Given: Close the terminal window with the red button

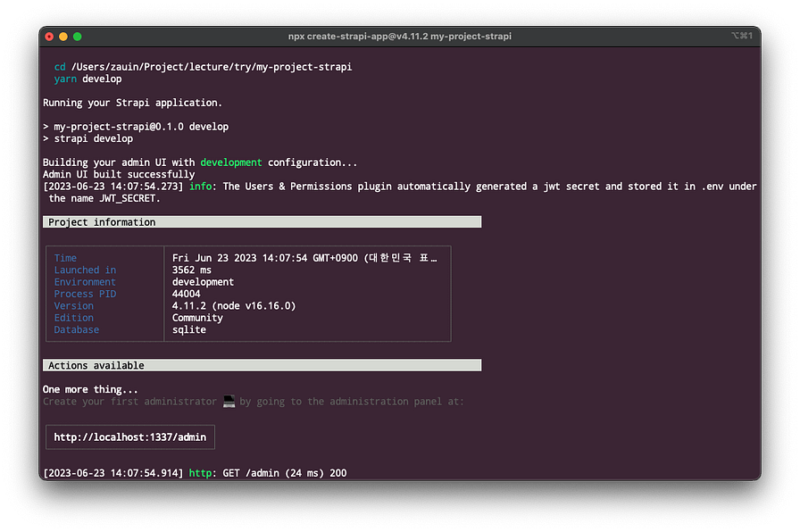Looking at the screenshot, I should 49,37.
